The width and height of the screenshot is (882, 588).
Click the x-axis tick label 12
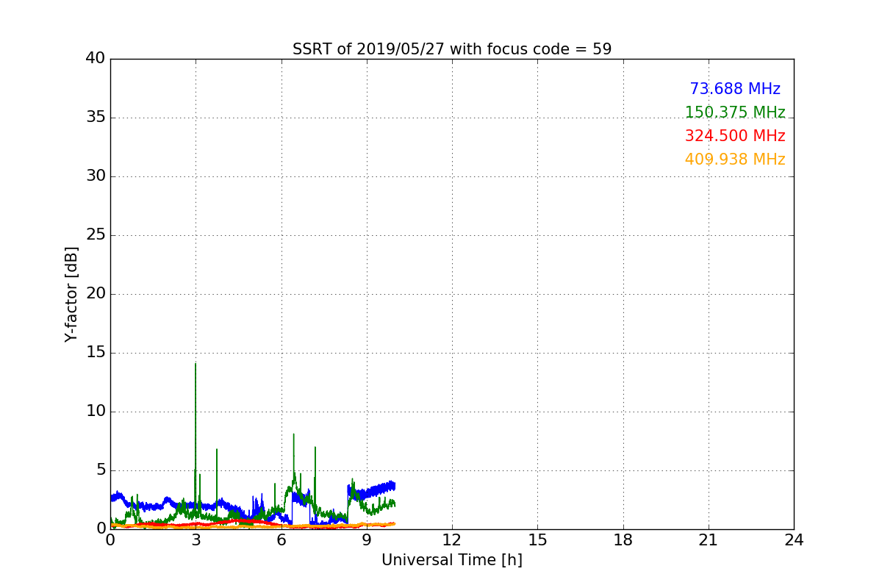click(x=452, y=540)
